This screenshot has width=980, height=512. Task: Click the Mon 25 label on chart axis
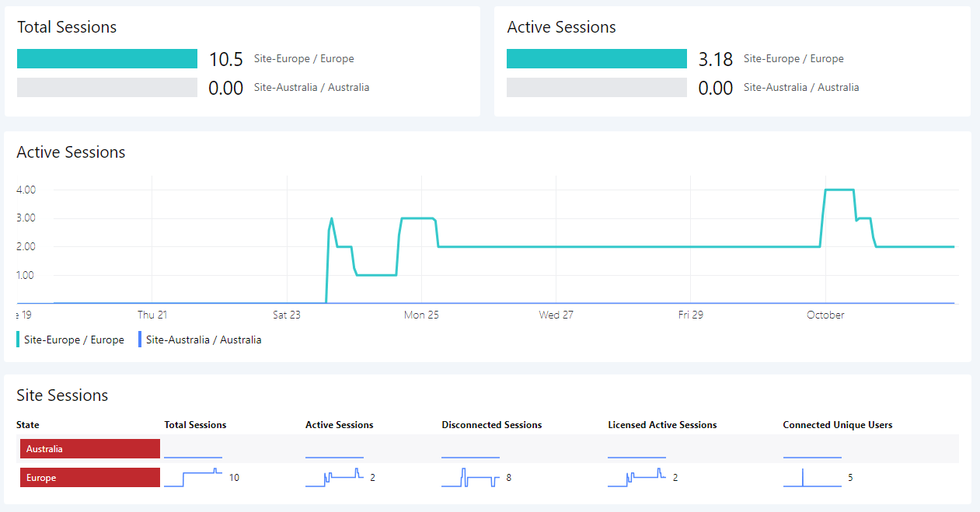click(421, 315)
